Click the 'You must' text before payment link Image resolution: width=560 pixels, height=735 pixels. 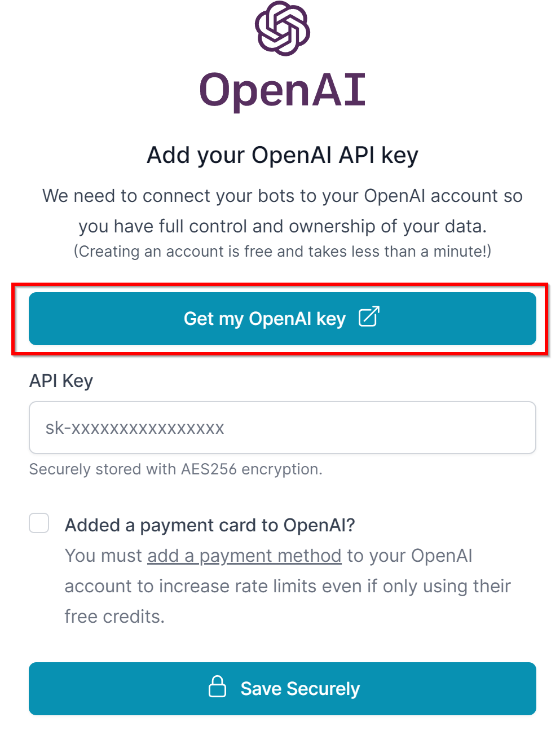104,556
